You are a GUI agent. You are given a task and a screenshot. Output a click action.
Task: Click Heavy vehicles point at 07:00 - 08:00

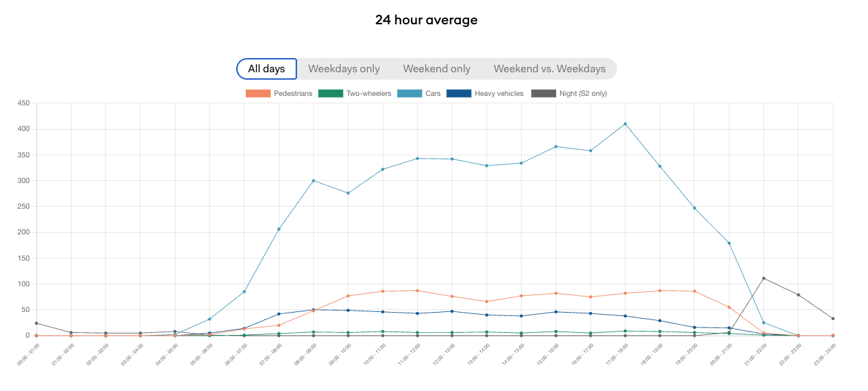pos(279,314)
